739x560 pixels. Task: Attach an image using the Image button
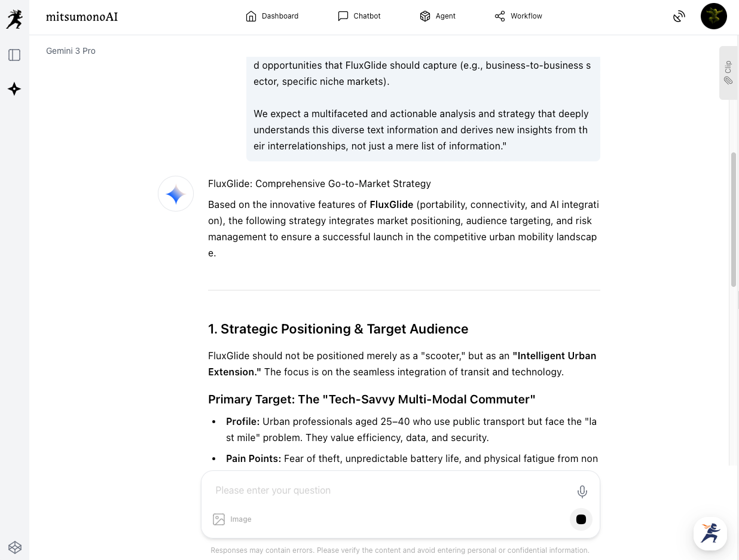click(x=232, y=519)
